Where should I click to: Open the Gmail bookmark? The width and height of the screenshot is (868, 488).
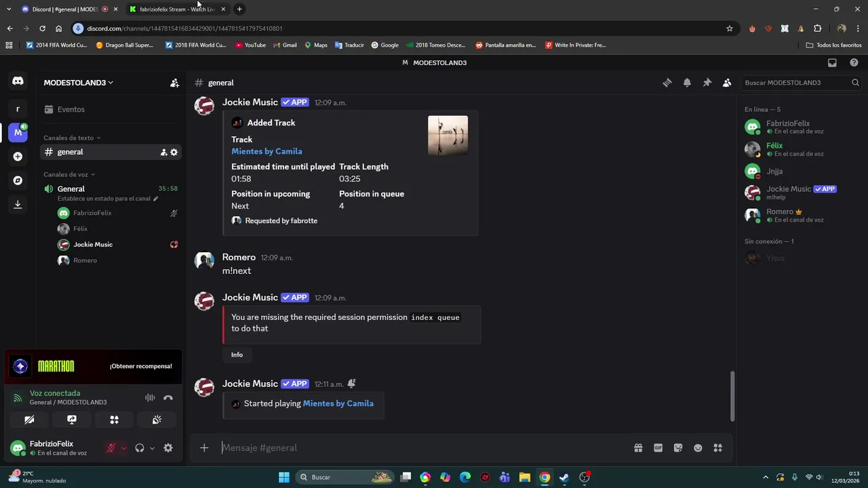tap(285, 45)
